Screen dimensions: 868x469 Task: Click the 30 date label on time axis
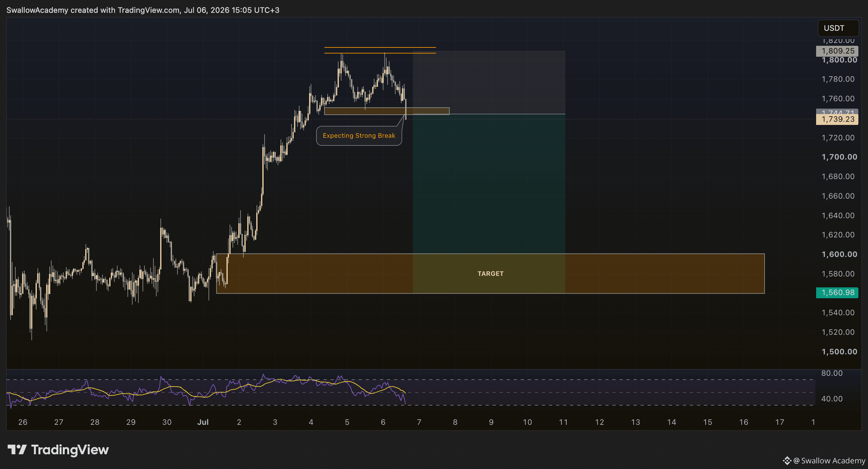(167, 422)
